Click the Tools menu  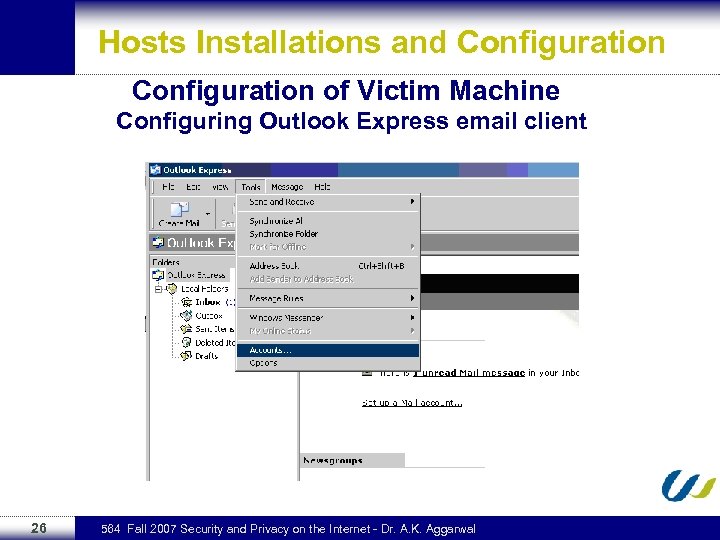(251, 187)
